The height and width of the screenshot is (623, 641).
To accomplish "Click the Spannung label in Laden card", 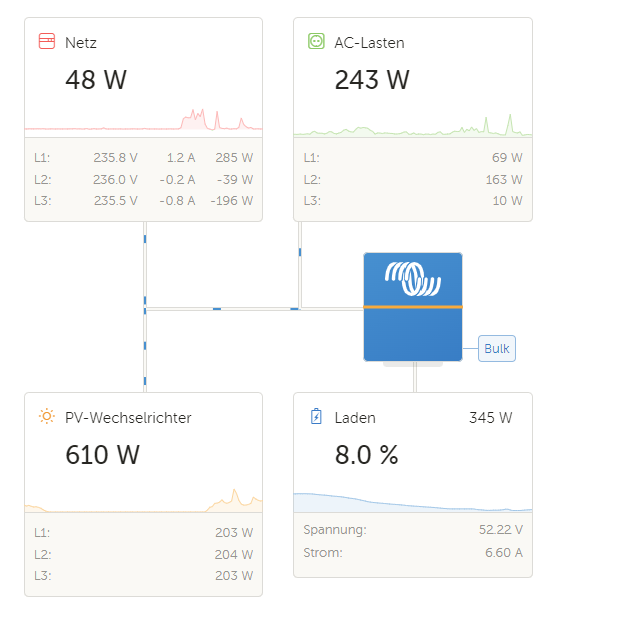I will coord(335,530).
